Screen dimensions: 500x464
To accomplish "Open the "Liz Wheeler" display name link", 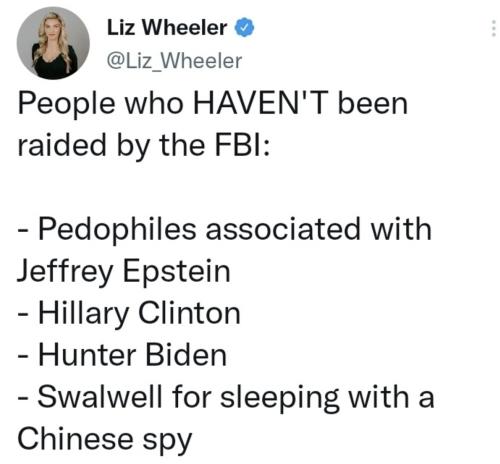I will coord(167,27).
